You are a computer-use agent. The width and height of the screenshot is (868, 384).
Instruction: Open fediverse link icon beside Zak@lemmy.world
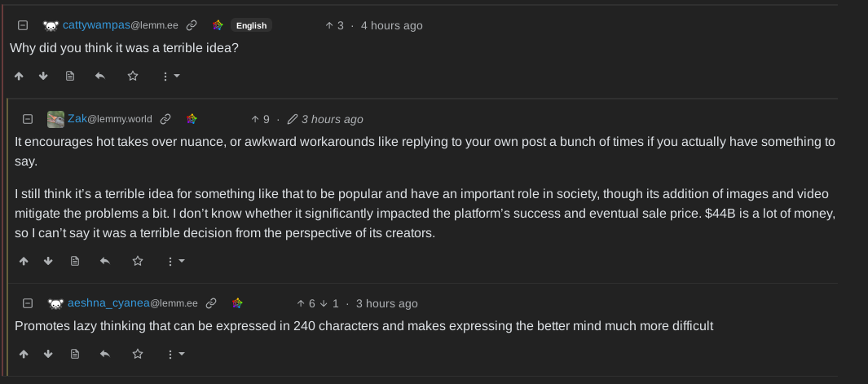click(x=192, y=118)
